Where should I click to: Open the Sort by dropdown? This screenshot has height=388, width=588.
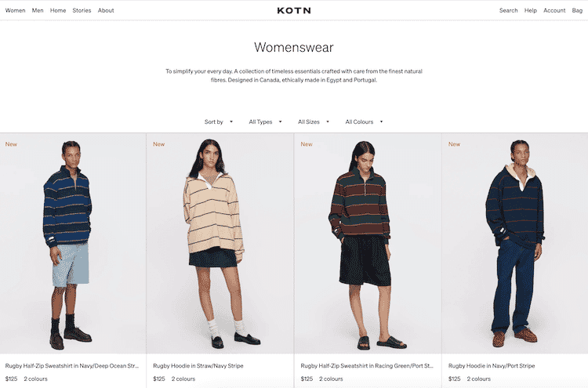[x=219, y=121]
